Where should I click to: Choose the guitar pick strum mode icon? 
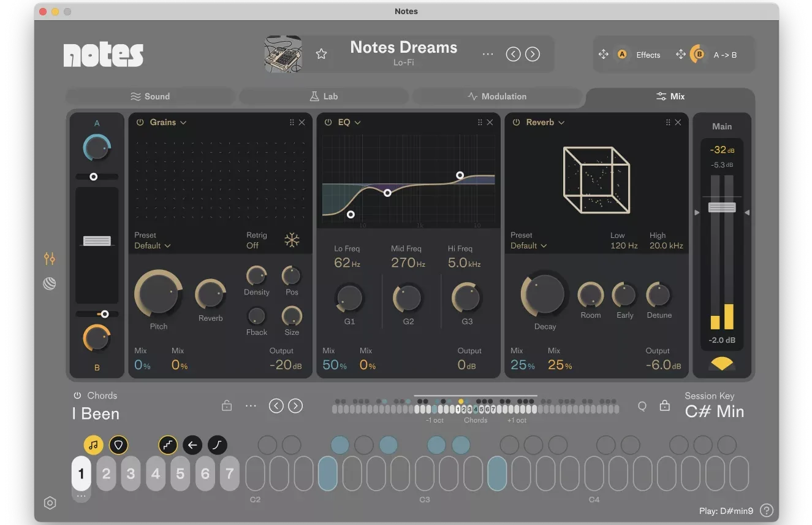point(119,445)
